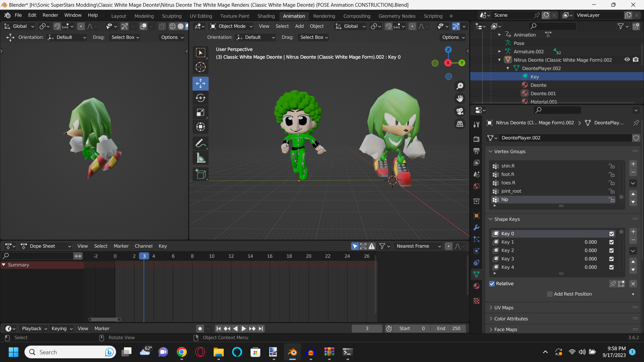644x362 pixels.
Task: Choose the Select Box tool icon
Action: point(201,53)
